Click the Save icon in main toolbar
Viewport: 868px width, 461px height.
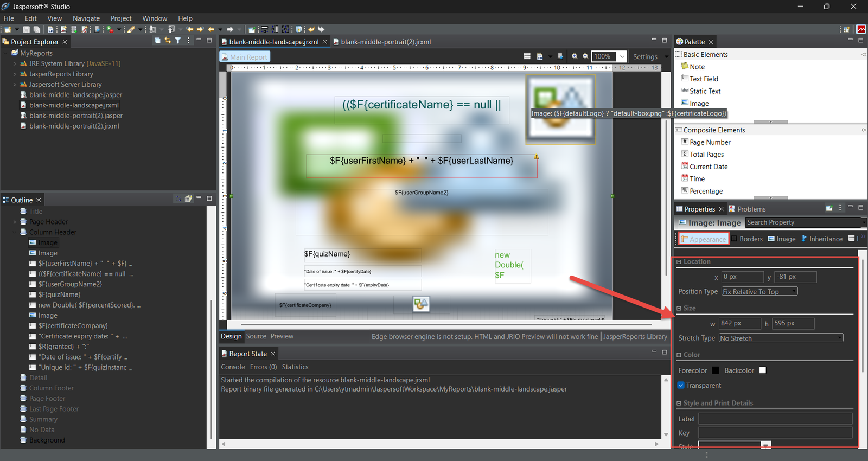click(x=26, y=29)
